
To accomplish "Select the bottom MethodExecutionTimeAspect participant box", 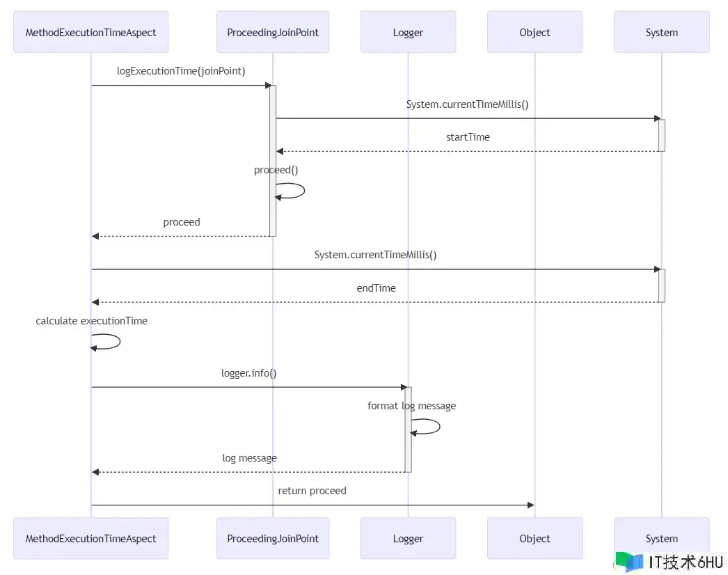I will coord(90,538).
